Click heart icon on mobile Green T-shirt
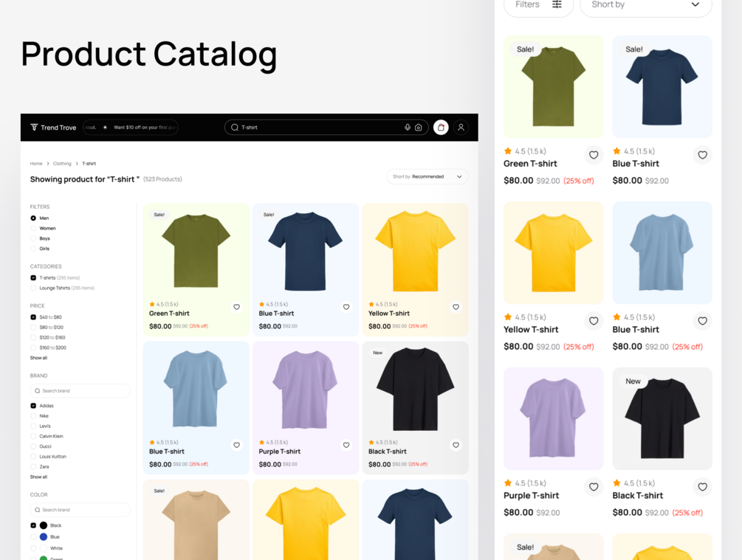The height and width of the screenshot is (560, 742). [x=594, y=155]
